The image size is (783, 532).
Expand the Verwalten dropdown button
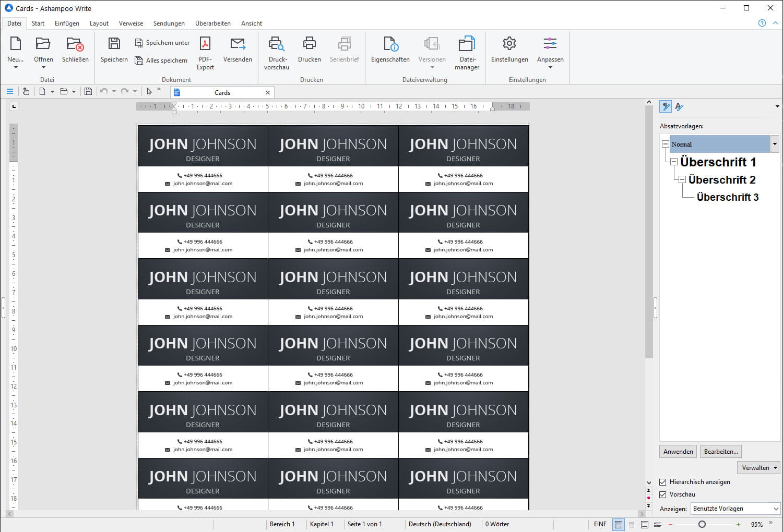point(758,468)
